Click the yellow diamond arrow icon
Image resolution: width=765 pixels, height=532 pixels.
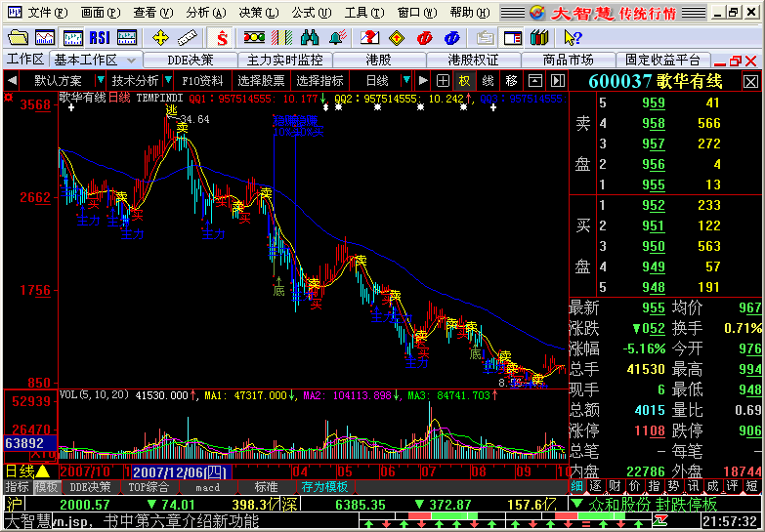point(397,37)
